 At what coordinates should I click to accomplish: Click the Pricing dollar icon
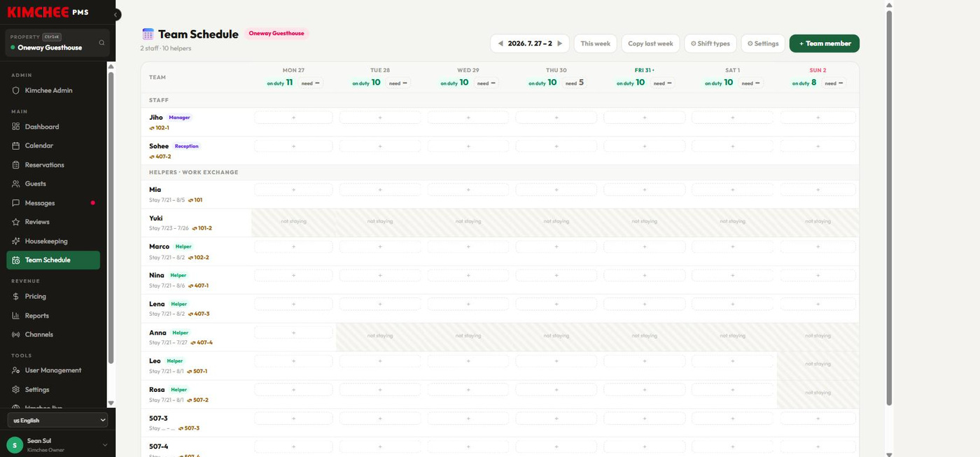(16, 296)
